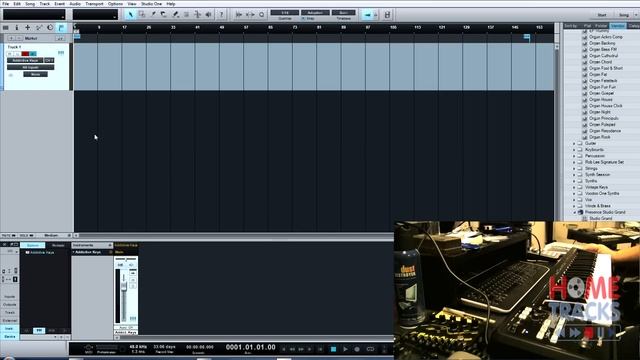
Task: Click the Start button at top right
Action: [x=602, y=15]
